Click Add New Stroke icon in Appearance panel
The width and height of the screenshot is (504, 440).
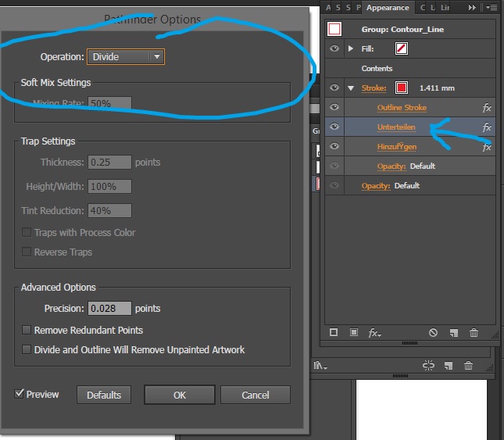click(x=334, y=332)
